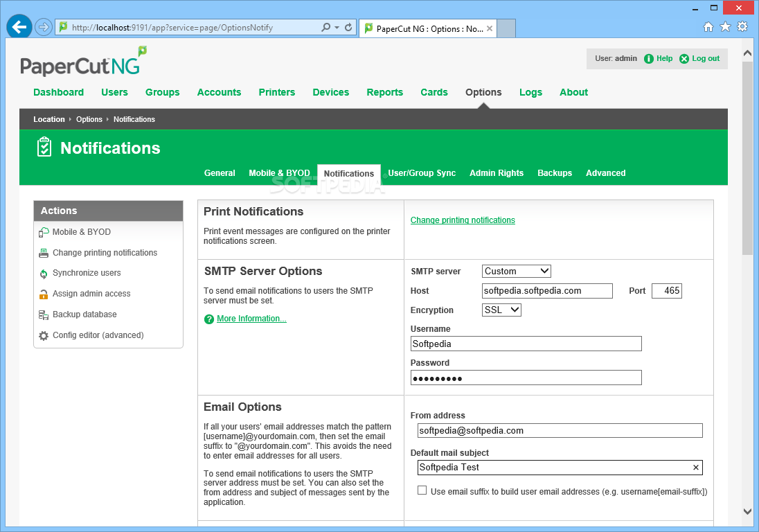Click the PaperCut NG logo
Screen dimensions: 759x532
83,62
